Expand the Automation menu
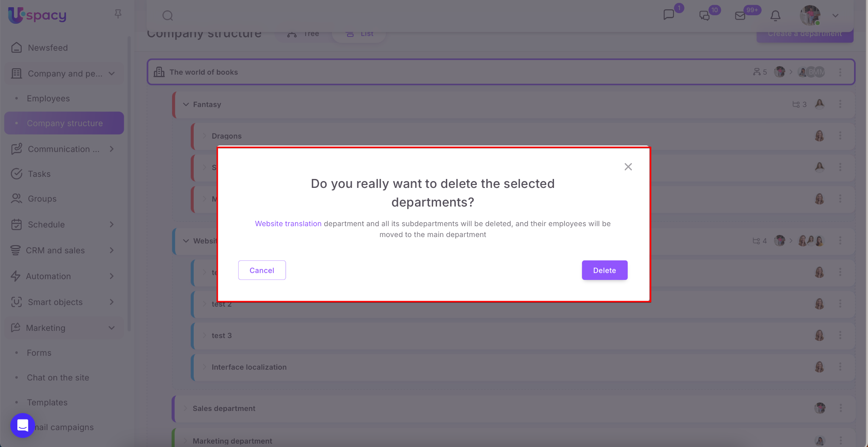 coord(111,276)
